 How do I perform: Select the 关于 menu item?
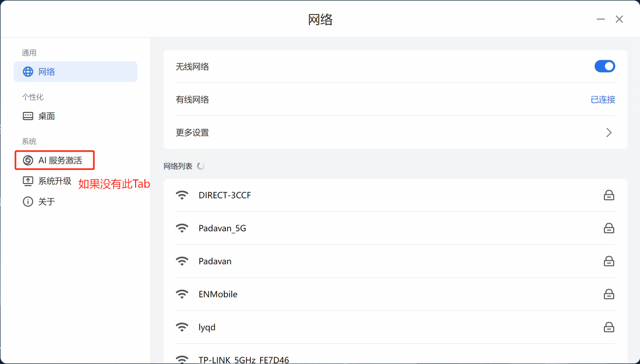pyautogui.click(x=46, y=202)
